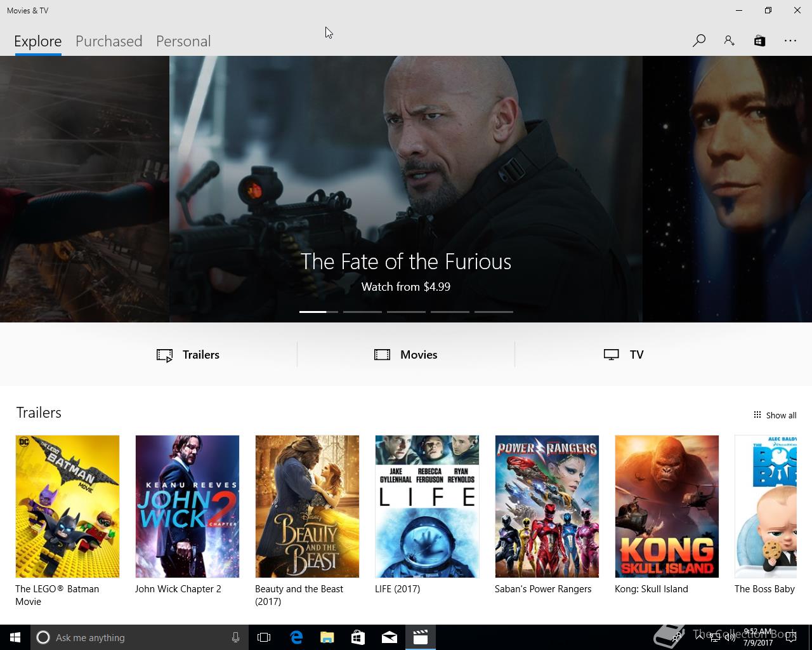Image resolution: width=812 pixels, height=650 pixels.
Task: Click the account sign-in person icon
Action: pyautogui.click(x=730, y=41)
